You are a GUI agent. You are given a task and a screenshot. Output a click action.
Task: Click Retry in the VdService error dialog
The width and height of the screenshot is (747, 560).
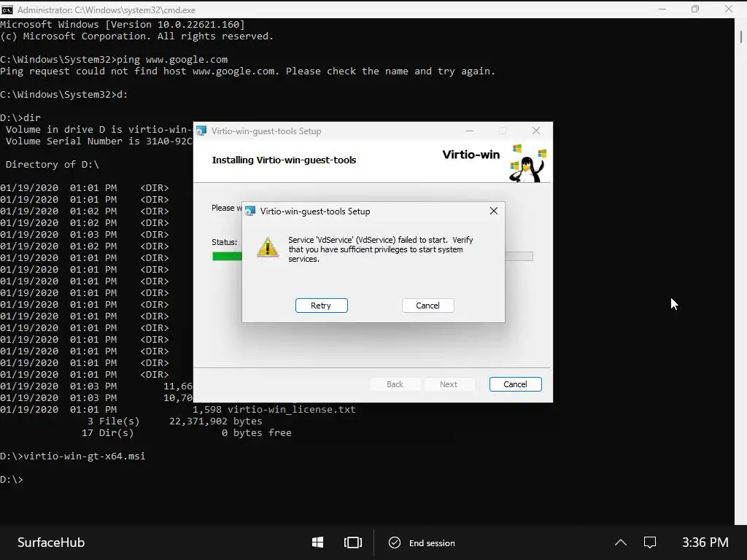pos(321,306)
